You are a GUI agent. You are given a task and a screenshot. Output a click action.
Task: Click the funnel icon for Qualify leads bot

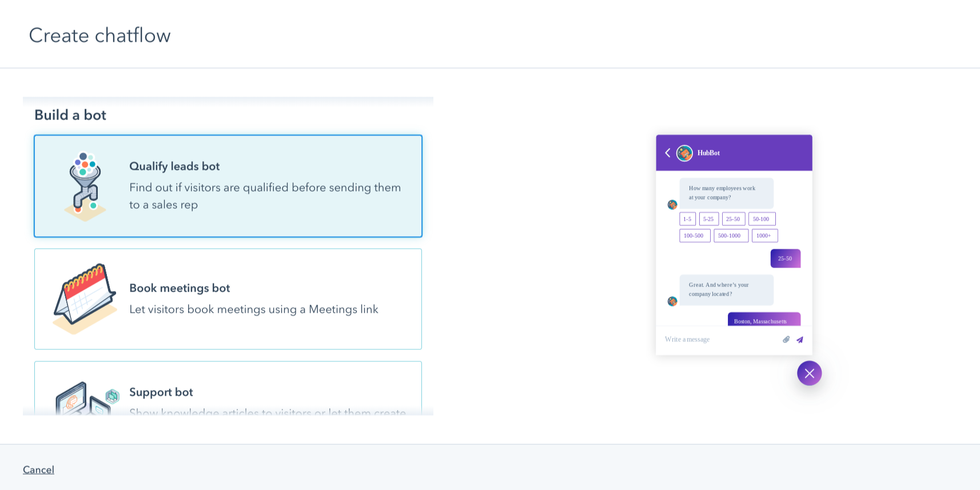85,186
